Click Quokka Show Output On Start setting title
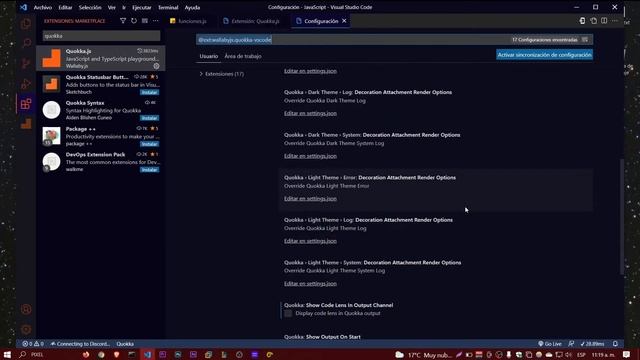Viewport: 640px width, 360px height. coord(322,337)
